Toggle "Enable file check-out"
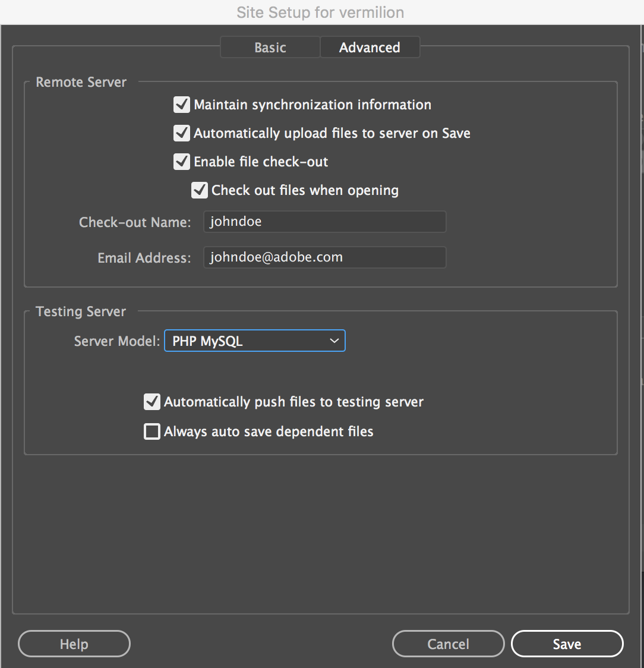644x668 pixels. coord(181,161)
